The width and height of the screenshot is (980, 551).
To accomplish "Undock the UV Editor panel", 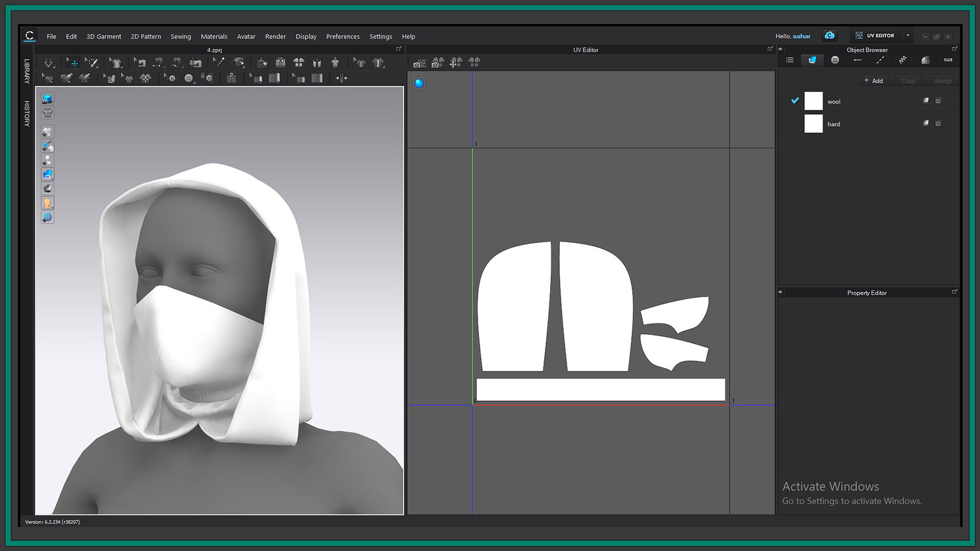I will coord(770,49).
